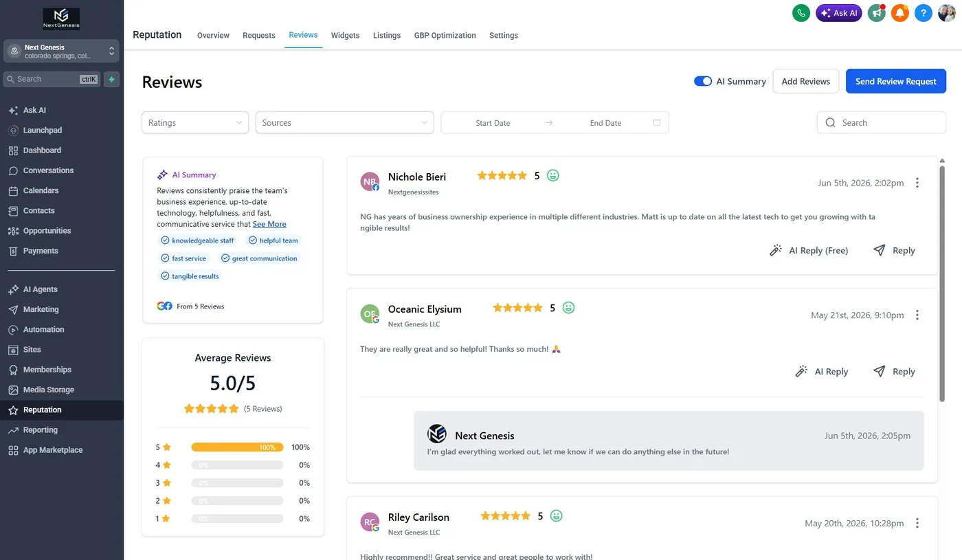Click the Send Review Request button
The image size is (962, 560).
[896, 81]
